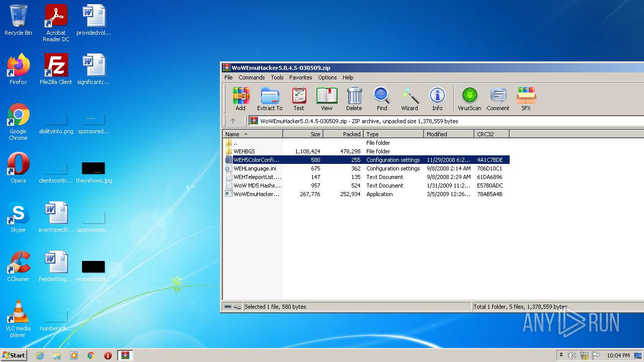Run VirusScan on the archive
This screenshot has width=644, height=362.
tap(469, 99)
